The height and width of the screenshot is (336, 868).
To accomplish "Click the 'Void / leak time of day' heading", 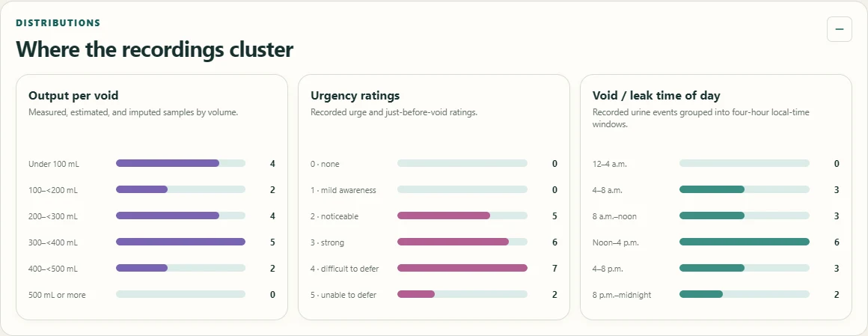I will point(656,95).
